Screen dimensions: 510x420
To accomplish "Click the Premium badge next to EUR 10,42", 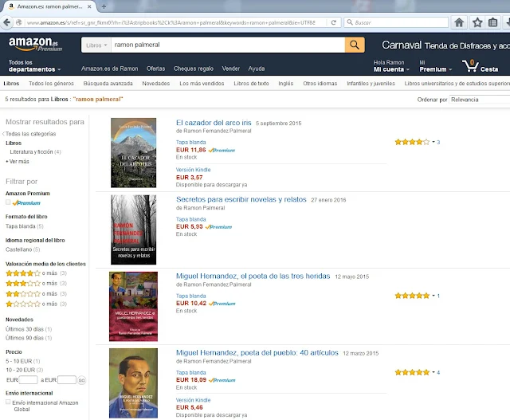I will [222, 304].
